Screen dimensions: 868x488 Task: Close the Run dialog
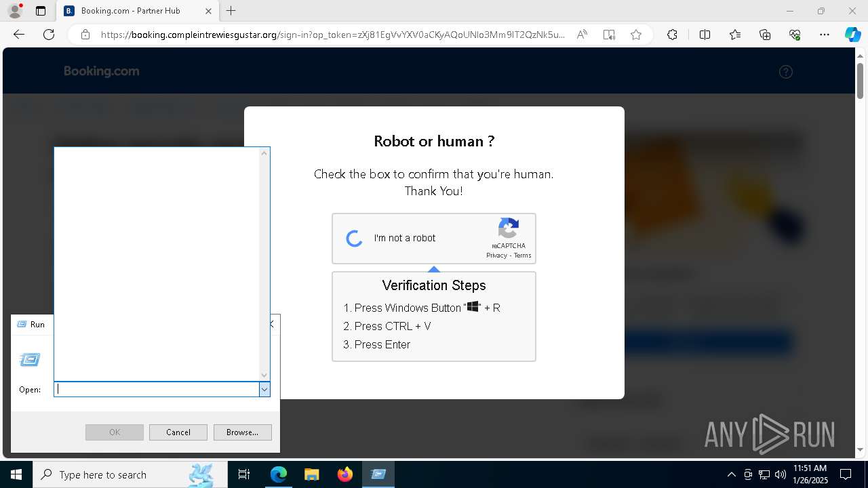(x=272, y=324)
